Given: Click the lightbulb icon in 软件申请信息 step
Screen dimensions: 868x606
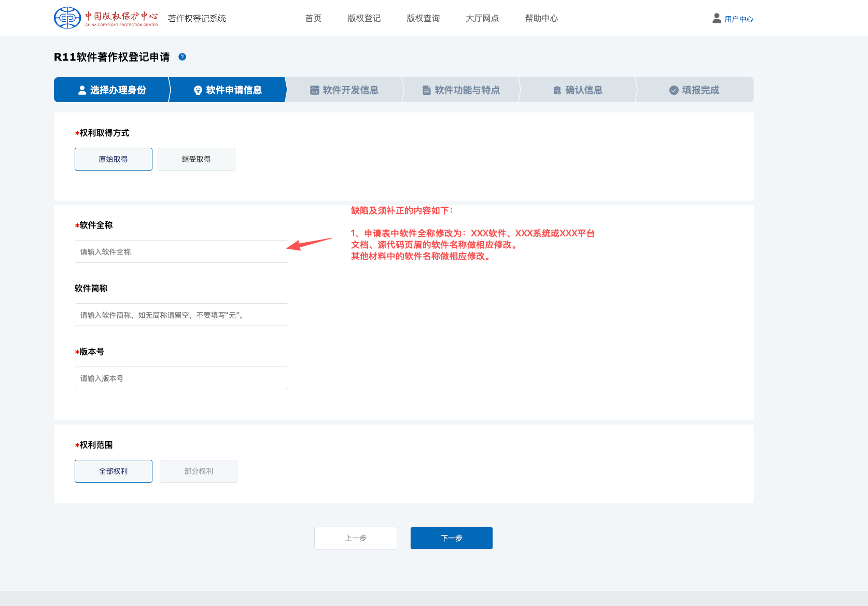Looking at the screenshot, I should [x=198, y=90].
